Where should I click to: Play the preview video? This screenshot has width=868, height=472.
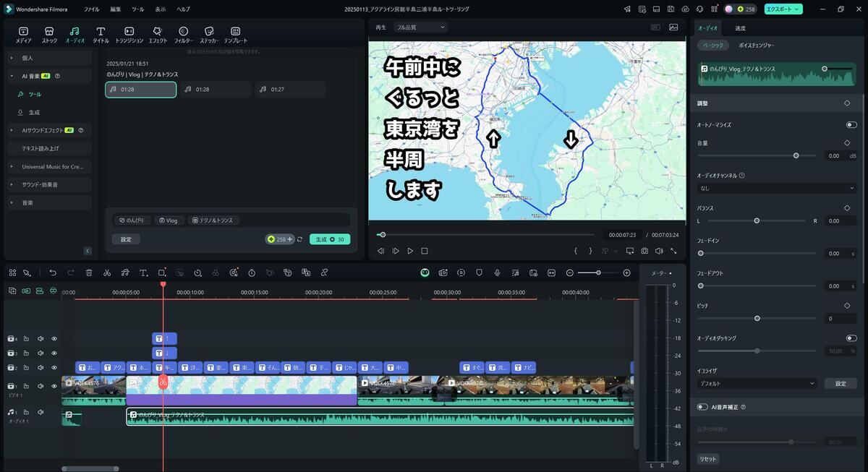click(410, 251)
